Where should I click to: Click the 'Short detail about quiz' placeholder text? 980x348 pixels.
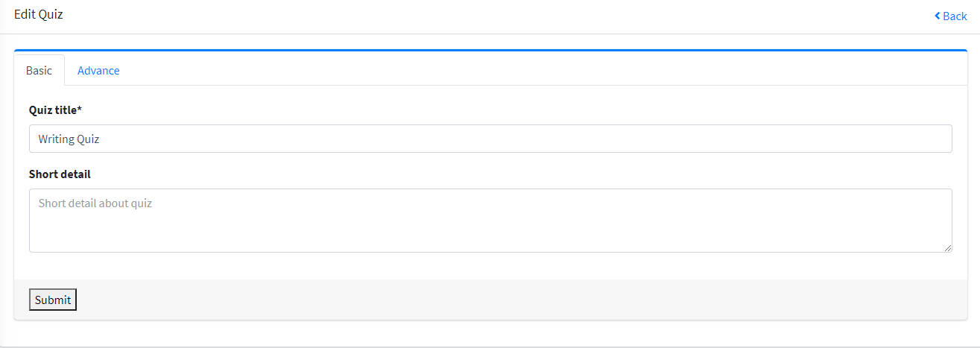[95, 203]
